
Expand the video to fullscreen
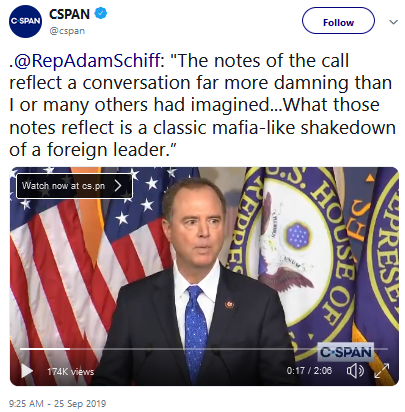point(382,371)
